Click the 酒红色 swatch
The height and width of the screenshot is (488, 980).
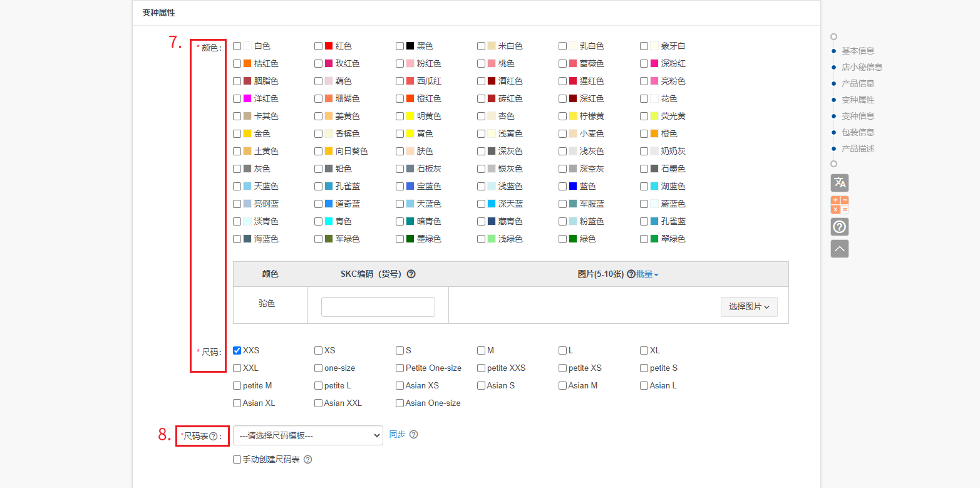pyautogui.click(x=492, y=81)
